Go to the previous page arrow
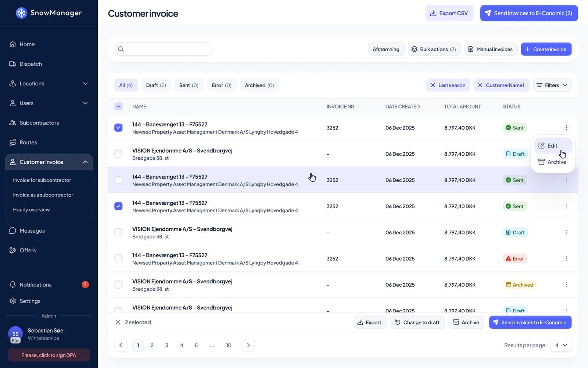Screen dimensions: 588x368 121,345
